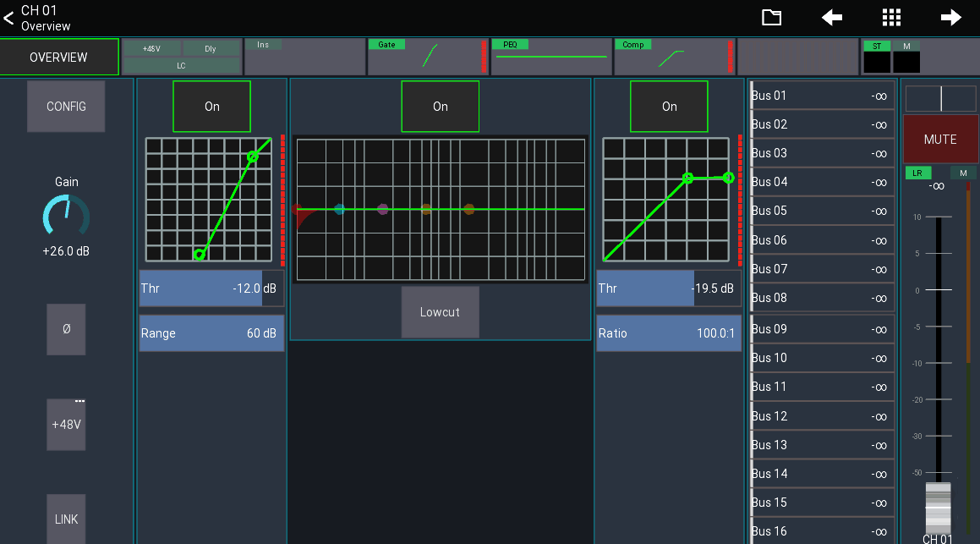Select the Bus 13 send level
This screenshot has height=544, width=980.
coord(822,444)
